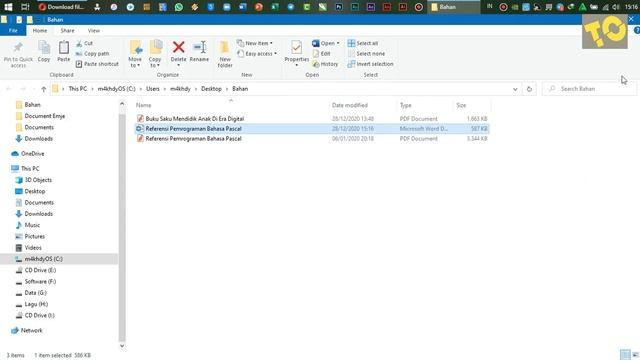Open Music folder in sidebar
Screen dimensions: 640x360
[x=32, y=225]
